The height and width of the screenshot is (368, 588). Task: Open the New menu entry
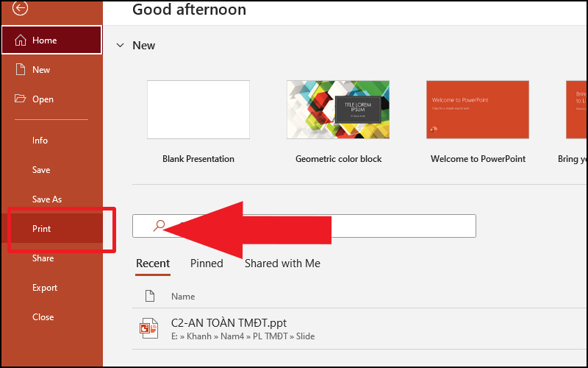pyautogui.click(x=51, y=69)
